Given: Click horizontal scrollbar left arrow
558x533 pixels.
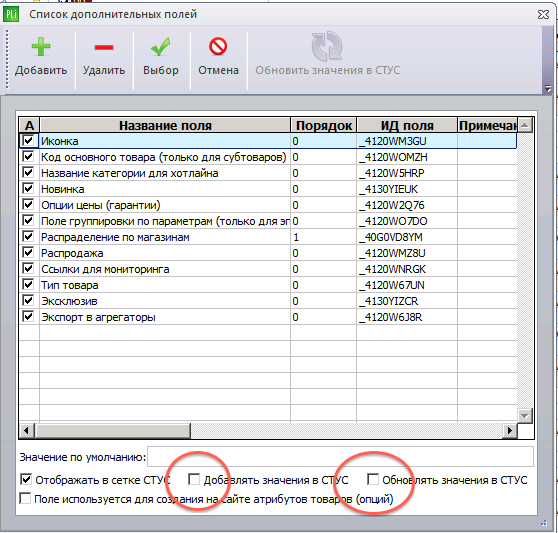Looking at the screenshot, I should click(26, 431).
